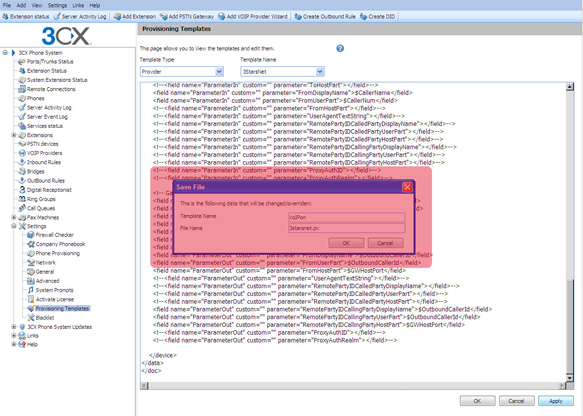Expand the Help tree node
Viewport: 583px width, 416px height.
tap(14, 344)
